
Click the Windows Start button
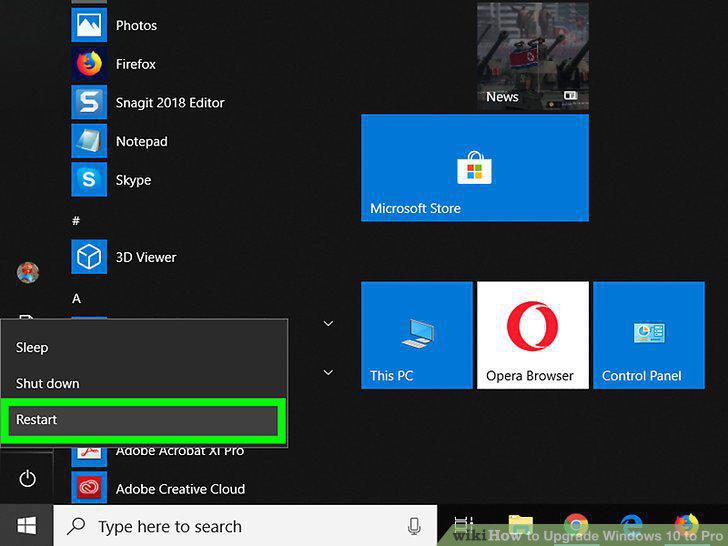[26, 526]
